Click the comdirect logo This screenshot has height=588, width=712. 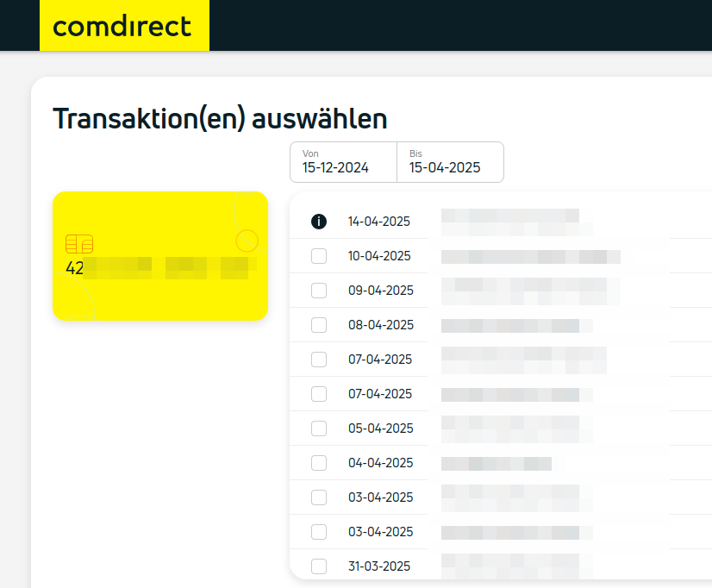(123, 26)
